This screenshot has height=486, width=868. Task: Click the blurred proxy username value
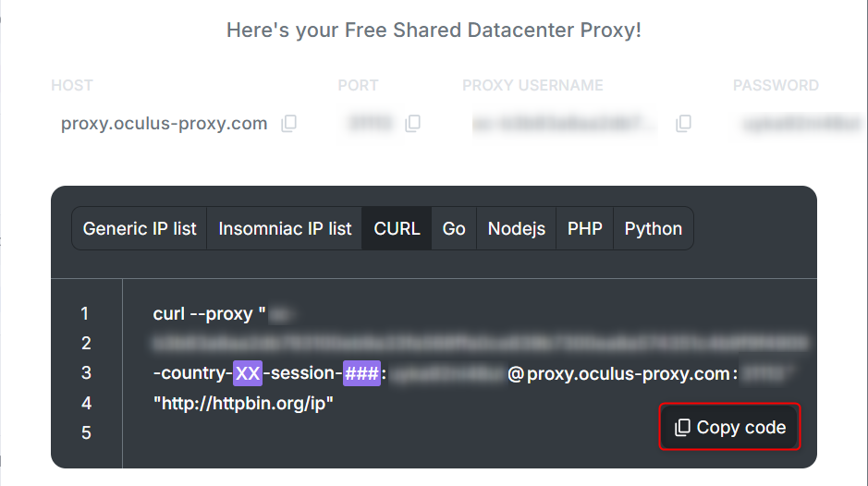point(565,124)
